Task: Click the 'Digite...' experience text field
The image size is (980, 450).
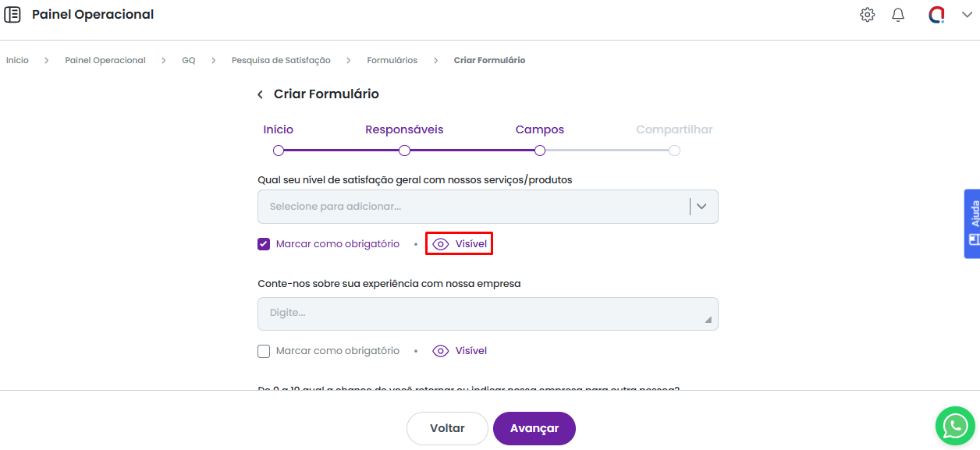Action: tap(487, 313)
